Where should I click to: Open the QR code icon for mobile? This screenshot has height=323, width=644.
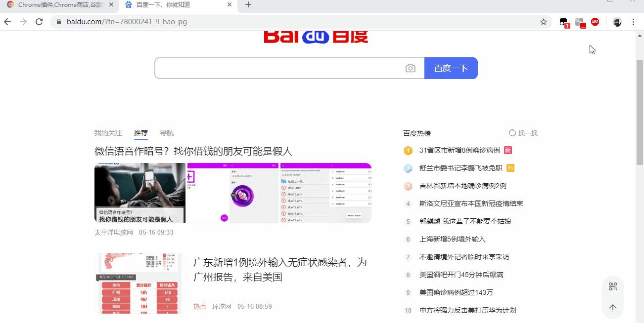[613, 286]
